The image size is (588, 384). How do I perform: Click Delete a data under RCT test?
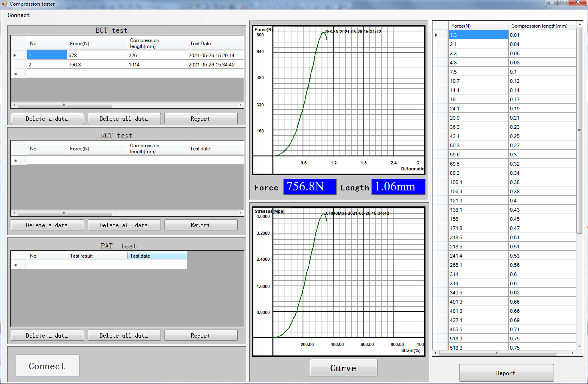coord(47,225)
